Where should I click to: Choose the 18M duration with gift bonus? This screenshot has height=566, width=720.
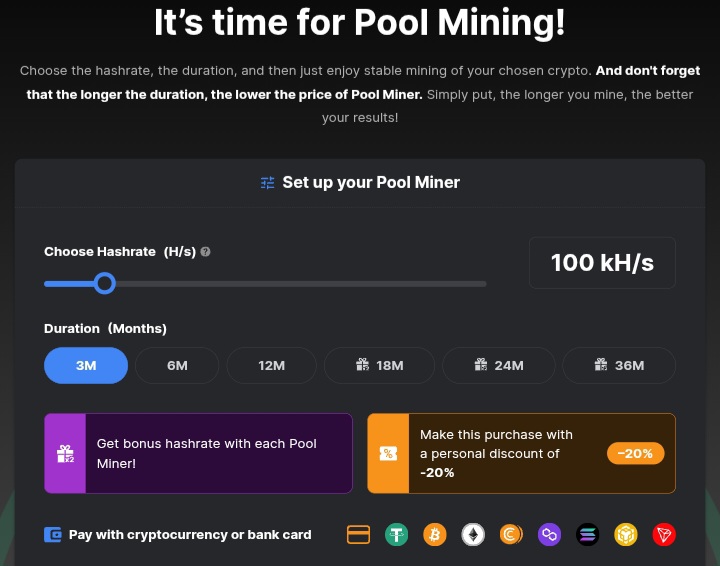coord(379,365)
